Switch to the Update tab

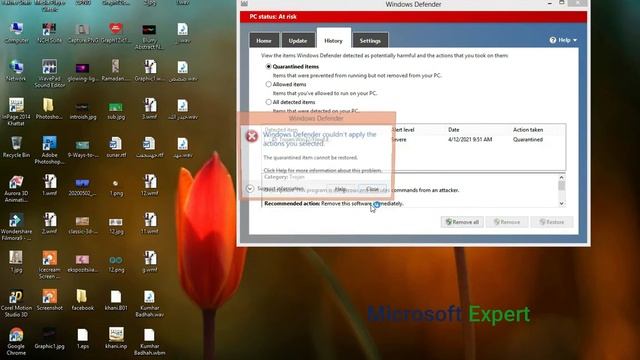298,40
